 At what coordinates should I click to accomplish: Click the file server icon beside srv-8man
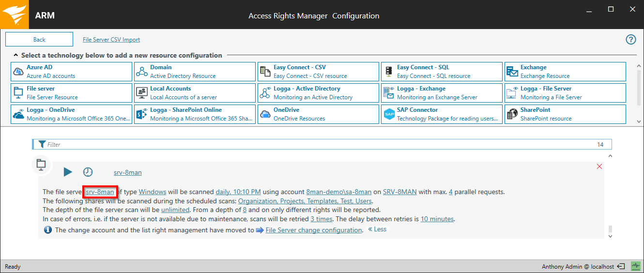click(x=41, y=165)
